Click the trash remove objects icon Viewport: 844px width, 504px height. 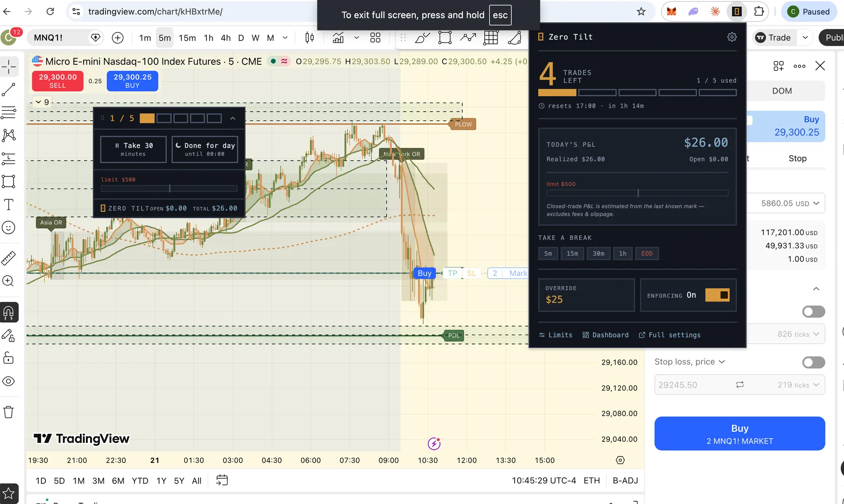9,412
